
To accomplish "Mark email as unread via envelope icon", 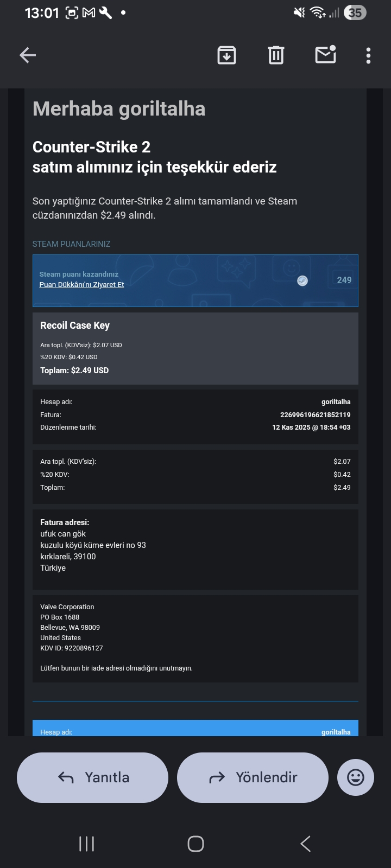I will tap(326, 54).
